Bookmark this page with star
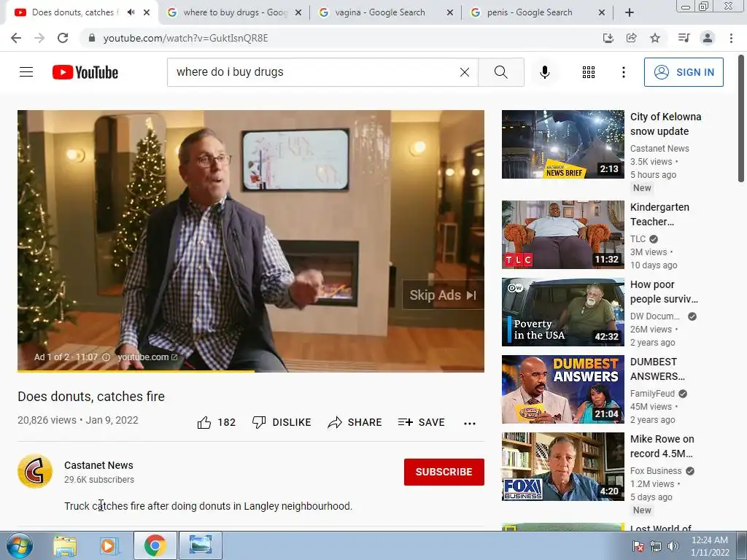Viewport: 747px width, 560px height. (x=655, y=38)
